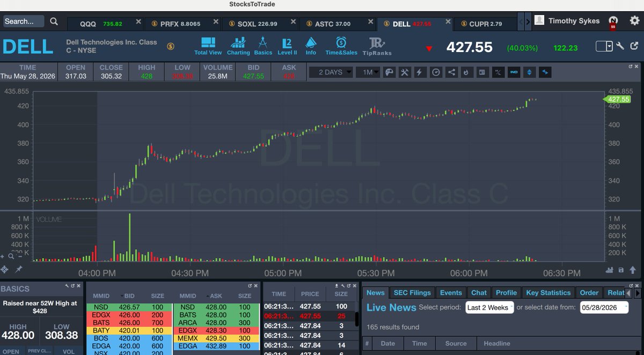
Task: Click the green 427.55 price tag on chart axis
Action: 617,99
